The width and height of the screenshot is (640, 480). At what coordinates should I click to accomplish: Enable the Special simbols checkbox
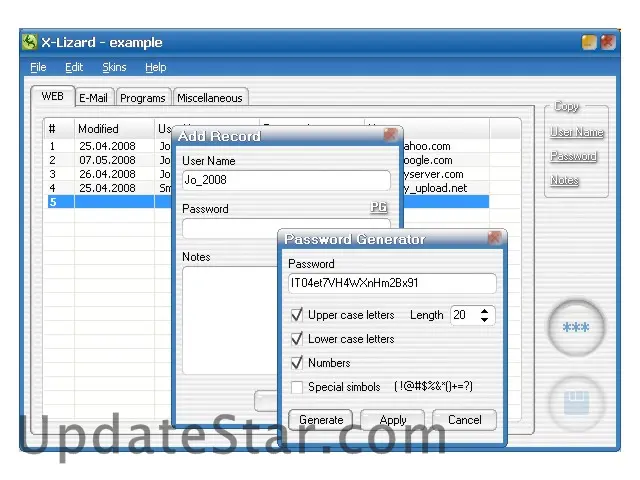click(297, 387)
